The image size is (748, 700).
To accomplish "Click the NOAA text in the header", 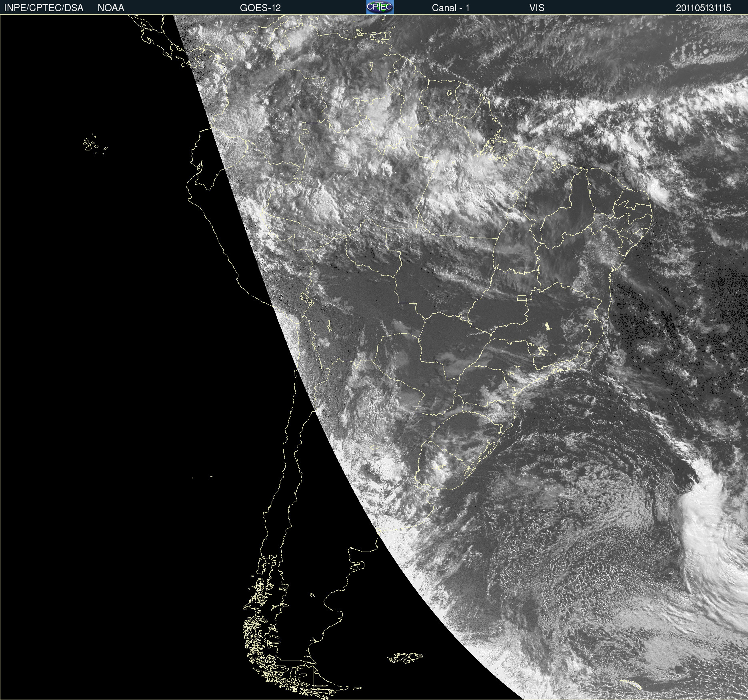I will click(x=111, y=8).
